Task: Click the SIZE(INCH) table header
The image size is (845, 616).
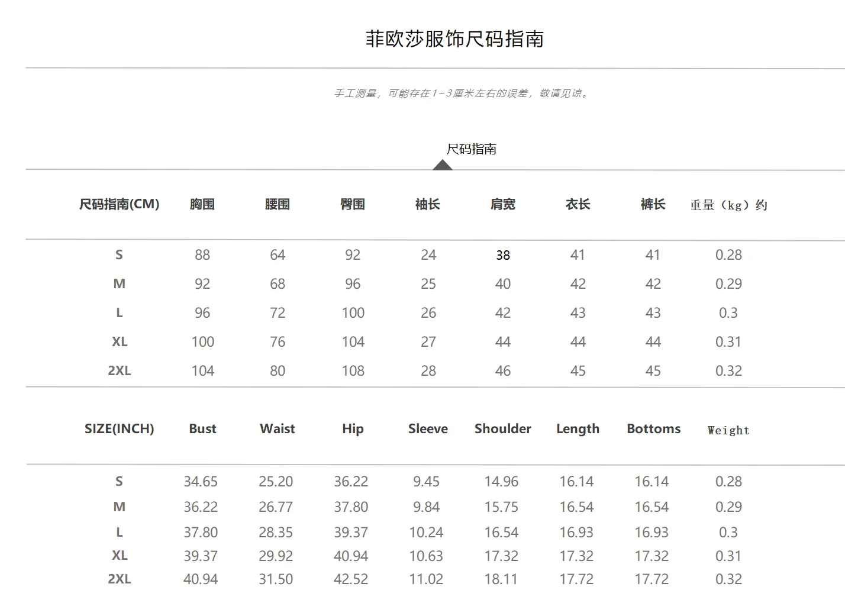Action: (x=120, y=429)
